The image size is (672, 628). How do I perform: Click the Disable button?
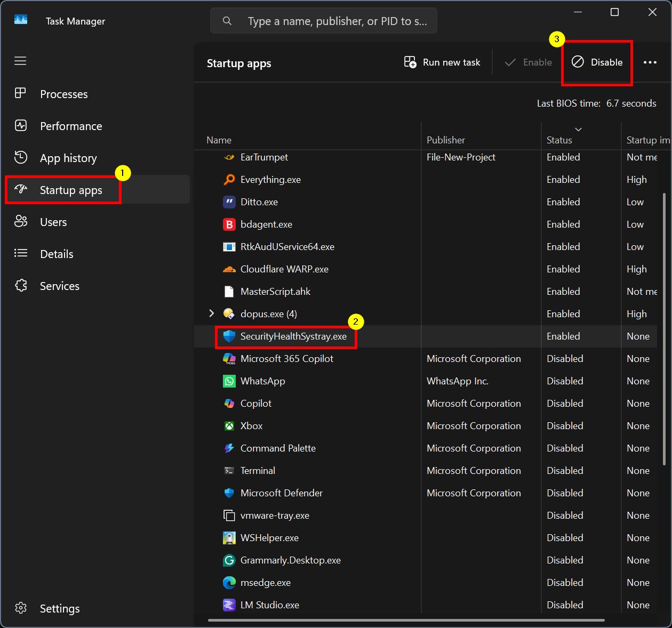pyautogui.click(x=597, y=62)
